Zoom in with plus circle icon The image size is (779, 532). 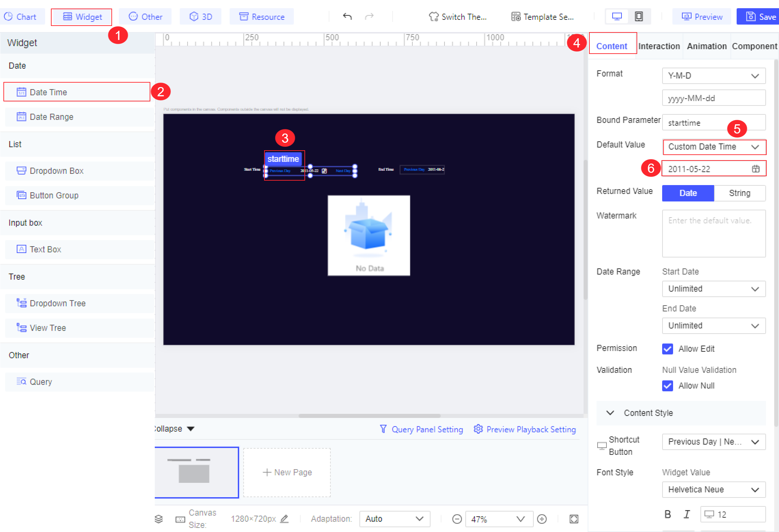coord(542,519)
